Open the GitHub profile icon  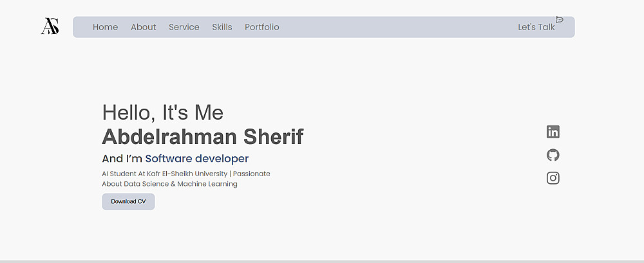point(553,155)
